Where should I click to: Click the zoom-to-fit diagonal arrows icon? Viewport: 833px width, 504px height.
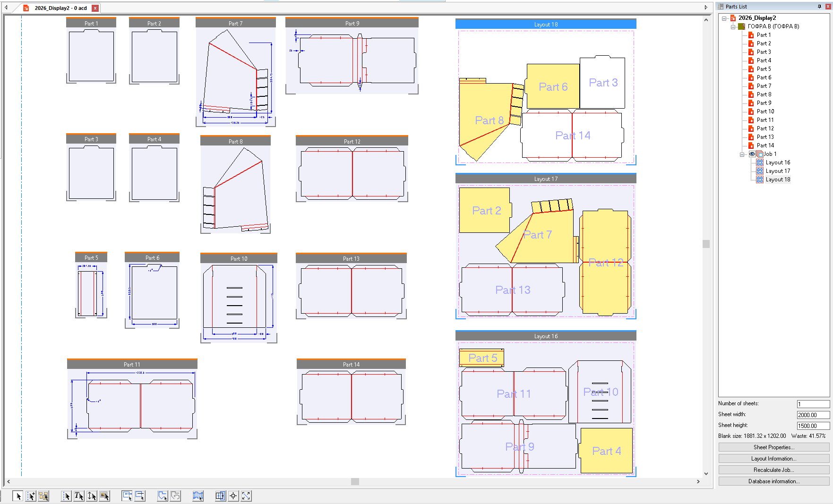(x=246, y=496)
